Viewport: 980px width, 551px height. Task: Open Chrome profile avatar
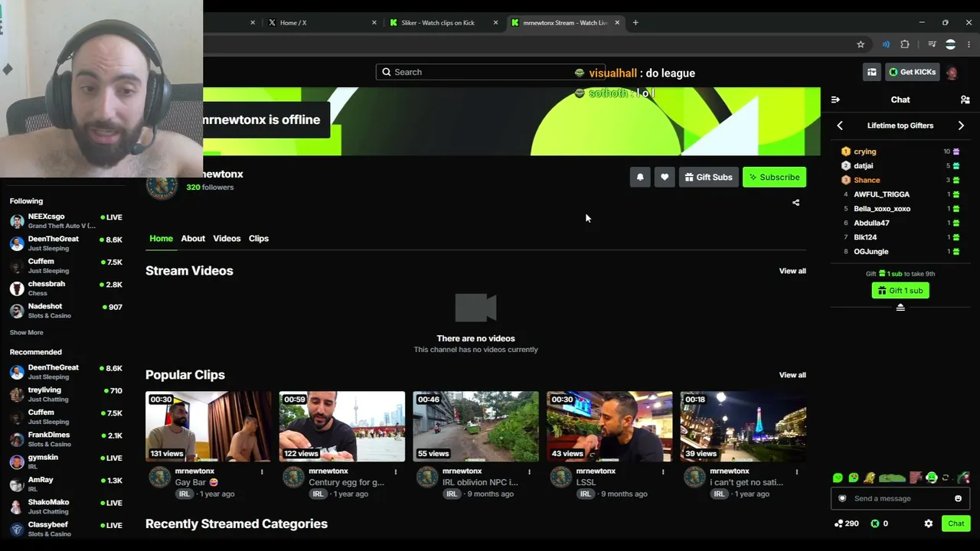[x=950, y=44]
